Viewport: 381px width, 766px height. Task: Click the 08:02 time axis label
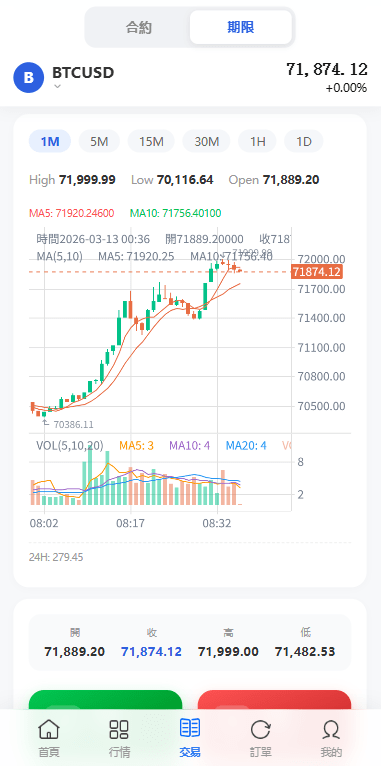(x=44, y=523)
